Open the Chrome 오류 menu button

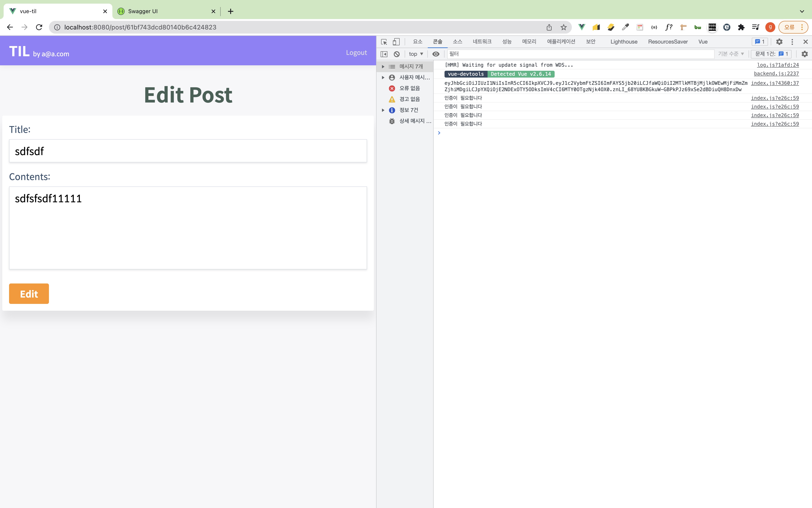click(793, 27)
